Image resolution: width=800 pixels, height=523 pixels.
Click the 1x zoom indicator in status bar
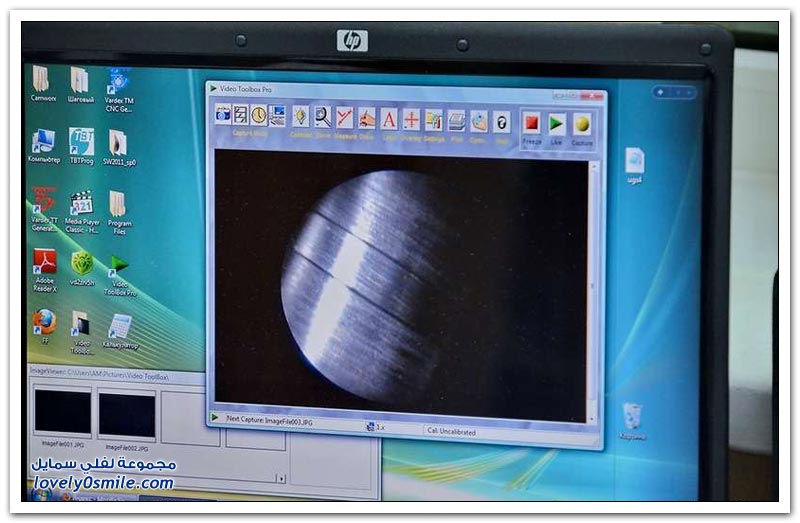pos(376,427)
